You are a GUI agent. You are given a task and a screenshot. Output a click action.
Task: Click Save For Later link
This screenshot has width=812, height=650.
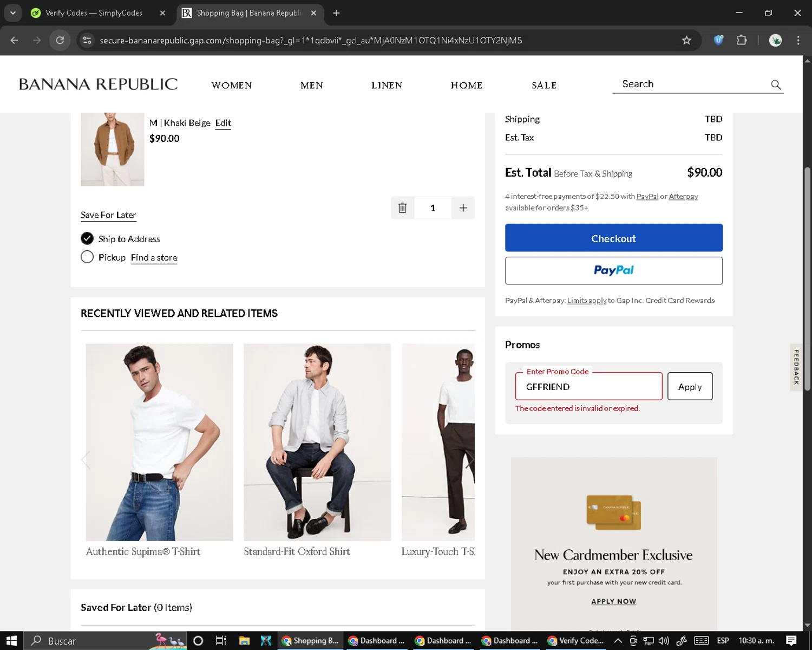(108, 215)
